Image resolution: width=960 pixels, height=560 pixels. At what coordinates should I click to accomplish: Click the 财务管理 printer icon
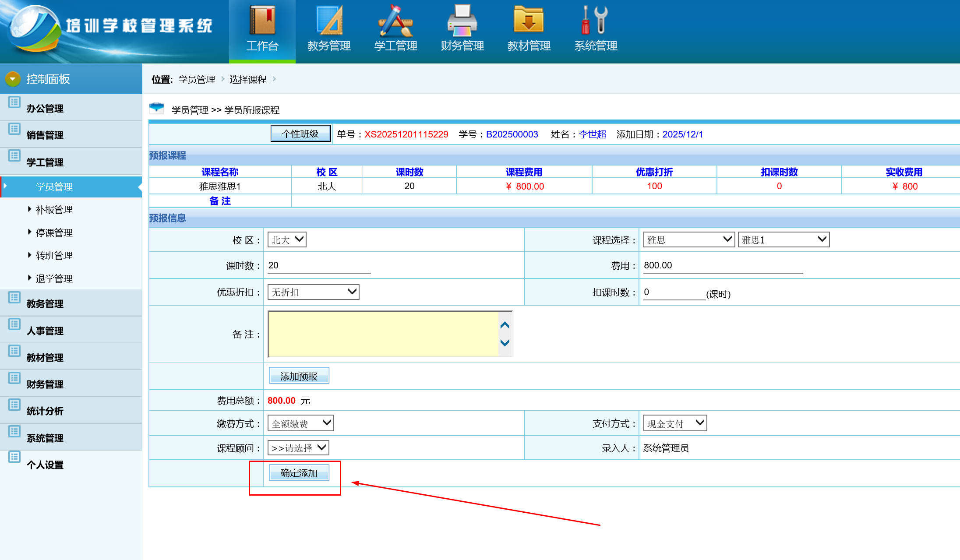click(x=462, y=21)
